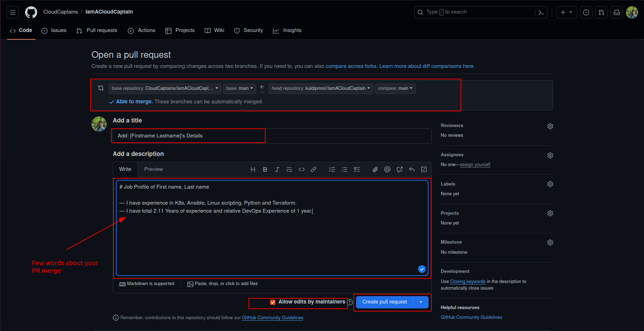
Task: Click Paste, drop, or click to add files
Action: 222,284
